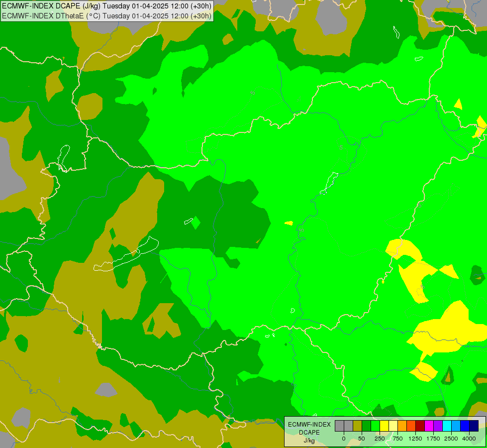The height and width of the screenshot is (448, 487).
Task: Click the legend scale value 1250
Action: click(415, 439)
